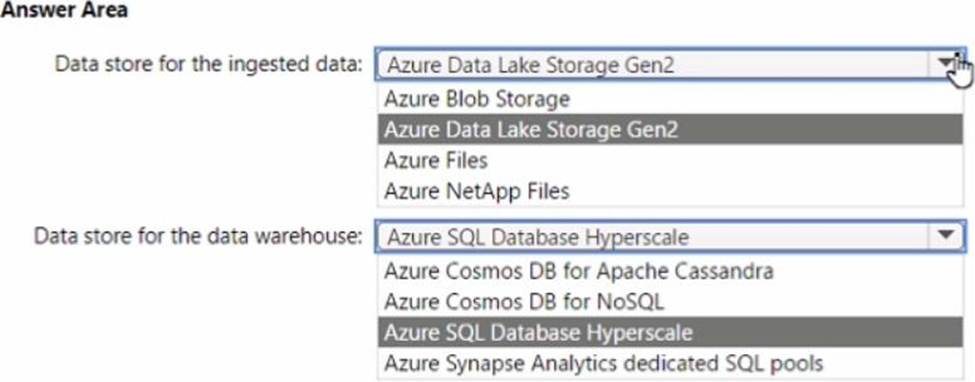This screenshot has height=382, width=975.
Task: Choose Azure Data Lake Storage Gen2 in list
Action: click(x=670, y=129)
